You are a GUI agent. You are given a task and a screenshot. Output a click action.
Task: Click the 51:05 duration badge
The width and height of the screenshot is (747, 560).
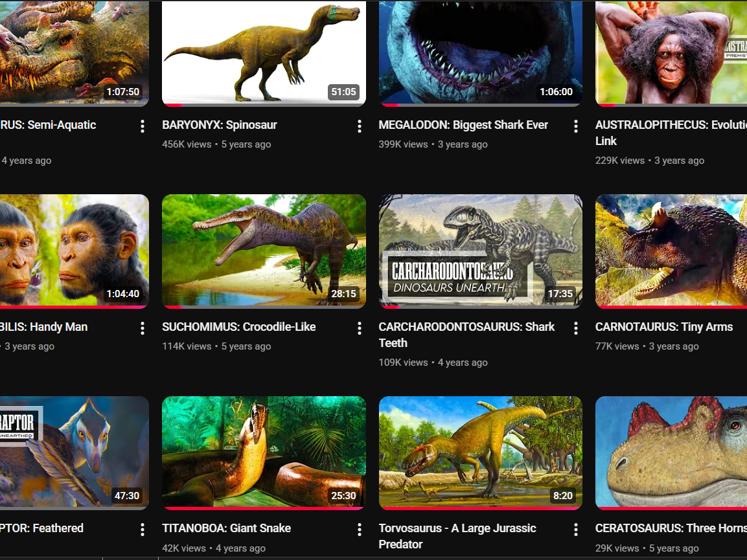pos(343,92)
